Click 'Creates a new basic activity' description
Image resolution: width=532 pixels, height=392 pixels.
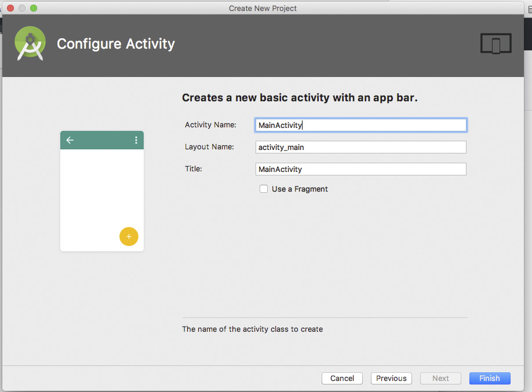[300, 98]
